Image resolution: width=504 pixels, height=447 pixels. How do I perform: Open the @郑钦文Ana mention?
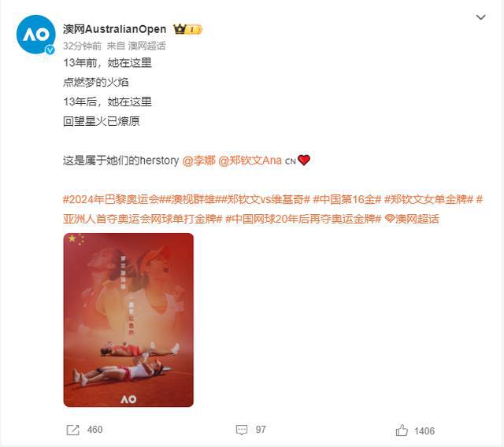point(250,161)
